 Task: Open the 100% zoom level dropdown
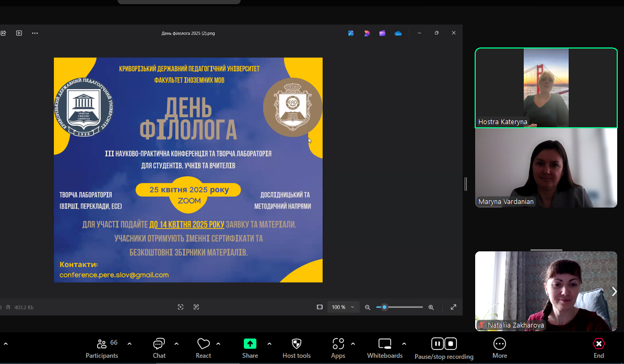click(344, 307)
